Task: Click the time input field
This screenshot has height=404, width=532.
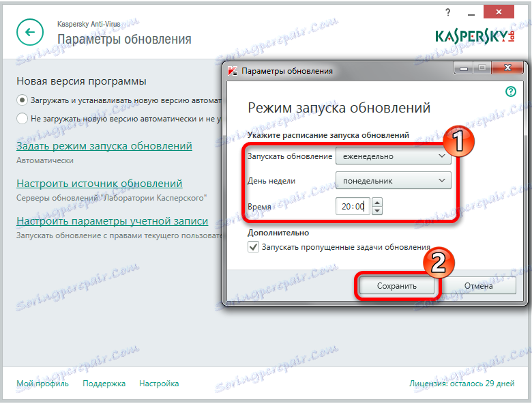Action: pyautogui.click(x=353, y=206)
